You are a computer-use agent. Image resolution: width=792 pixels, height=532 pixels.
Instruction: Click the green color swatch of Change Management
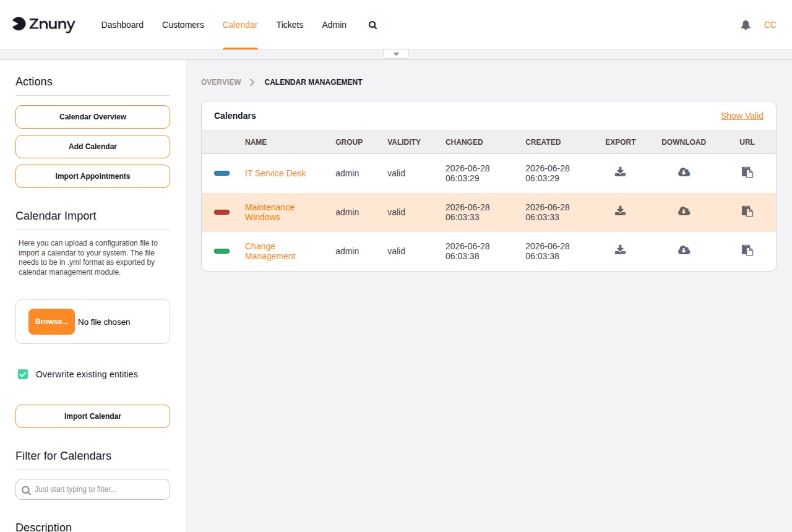222,251
